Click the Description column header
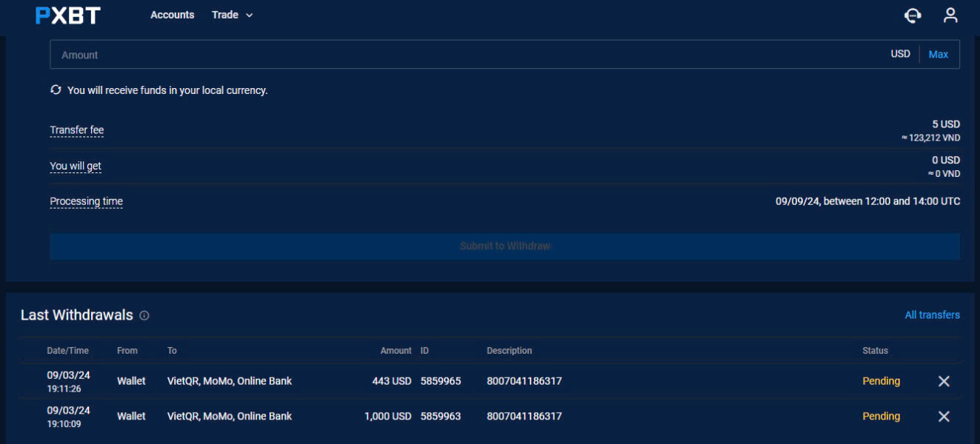Image resolution: width=980 pixels, height=444 pixels. pos(509,351)
